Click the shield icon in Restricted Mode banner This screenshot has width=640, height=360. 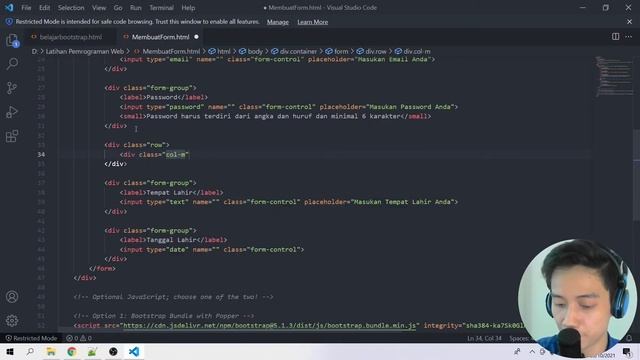(x=9, y=22)
